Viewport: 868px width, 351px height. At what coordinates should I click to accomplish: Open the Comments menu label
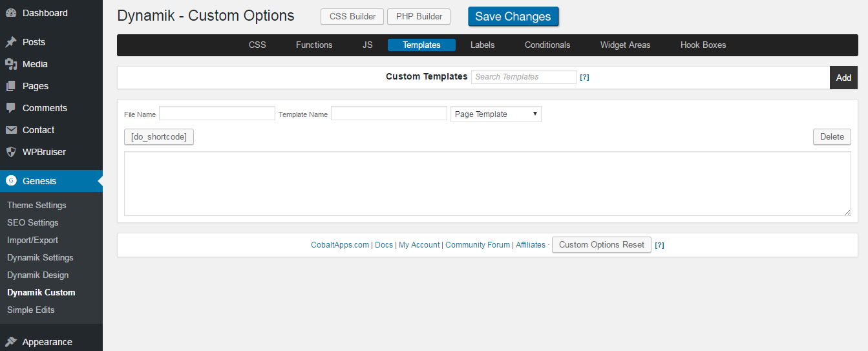[x=45, y=108]
